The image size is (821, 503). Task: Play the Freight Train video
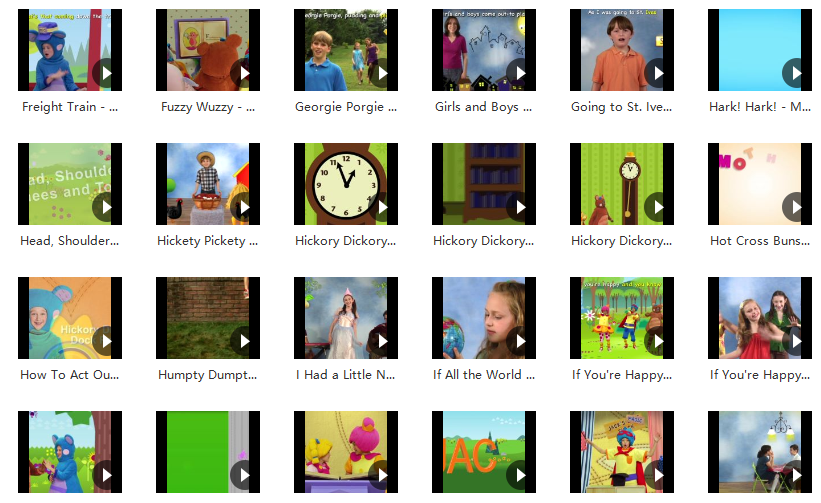point(106,73)
